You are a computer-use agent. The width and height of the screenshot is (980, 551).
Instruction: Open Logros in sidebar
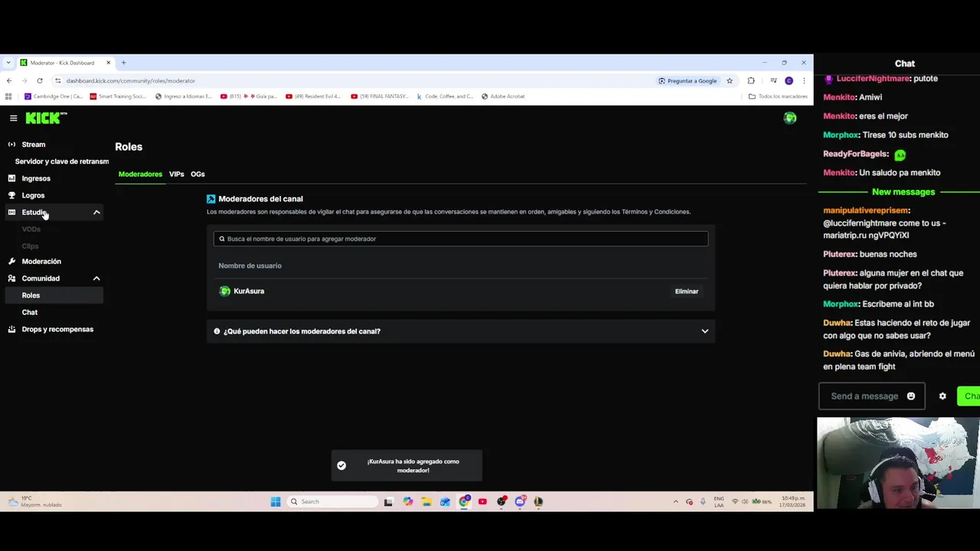[x=33, y=195]
